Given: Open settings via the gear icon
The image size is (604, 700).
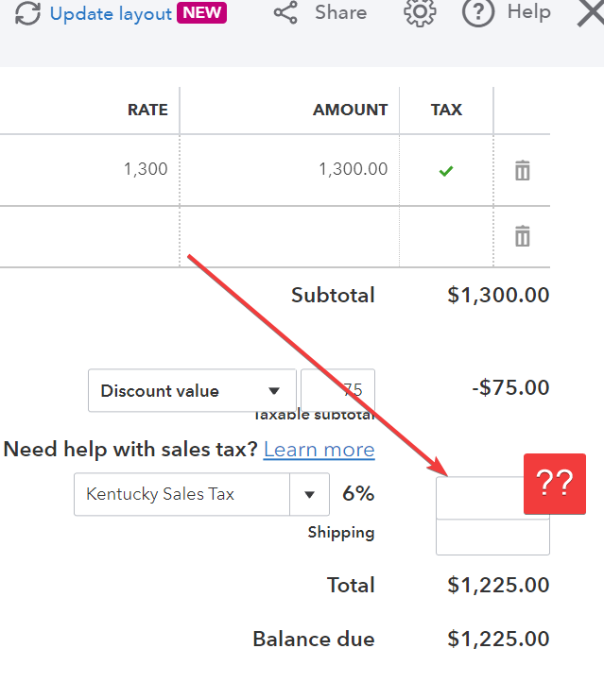Looking at the screenshot, I should [420, 12].
